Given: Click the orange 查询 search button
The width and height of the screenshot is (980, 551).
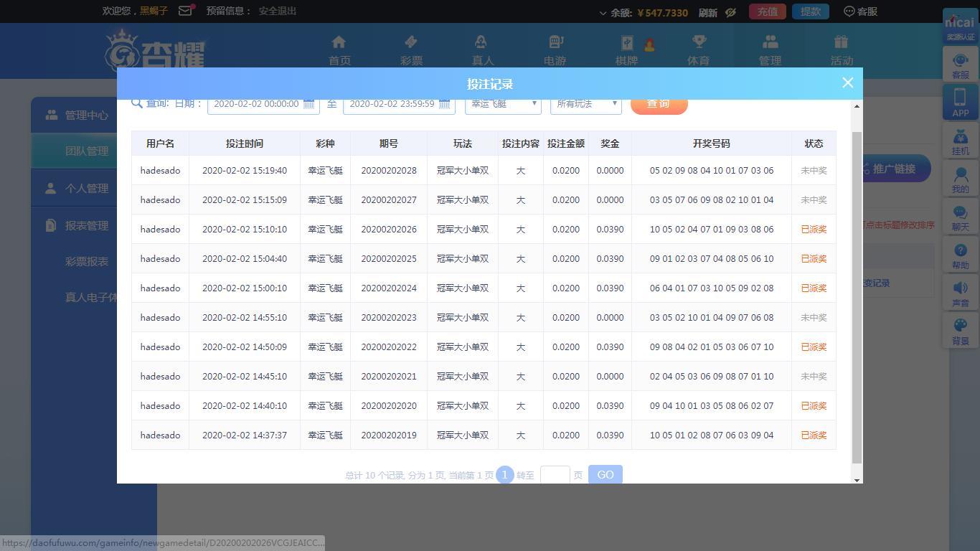Looking at the screenshot, I should point(659,105).
